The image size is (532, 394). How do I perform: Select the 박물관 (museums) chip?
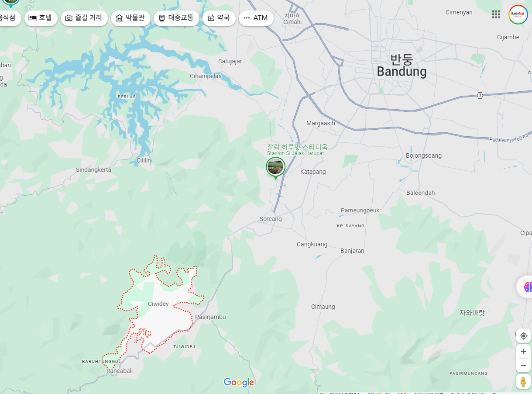130,18
